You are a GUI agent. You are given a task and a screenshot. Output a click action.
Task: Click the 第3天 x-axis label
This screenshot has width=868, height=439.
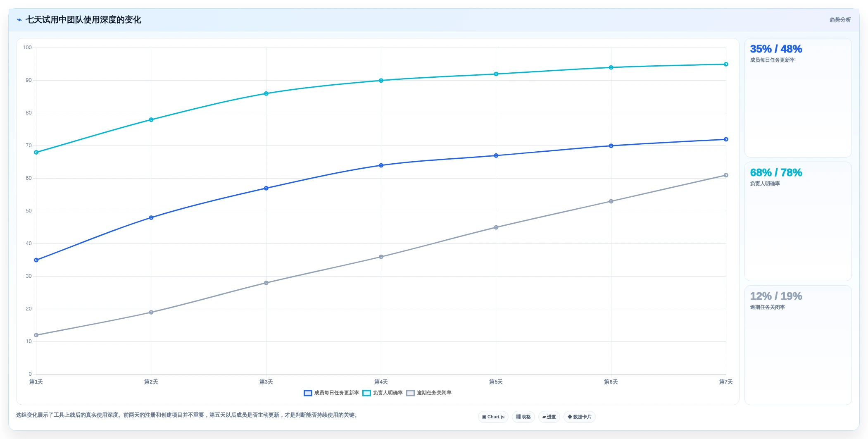point(266,382)
